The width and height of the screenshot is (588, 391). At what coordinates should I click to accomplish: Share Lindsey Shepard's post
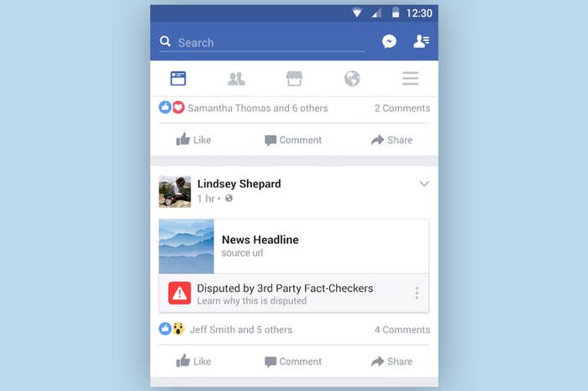[392, 362]
